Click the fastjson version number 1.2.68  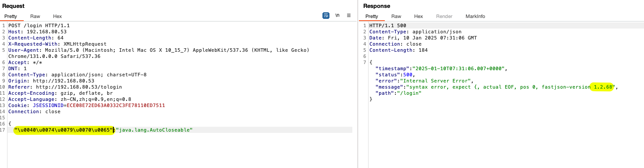point(603,87)
